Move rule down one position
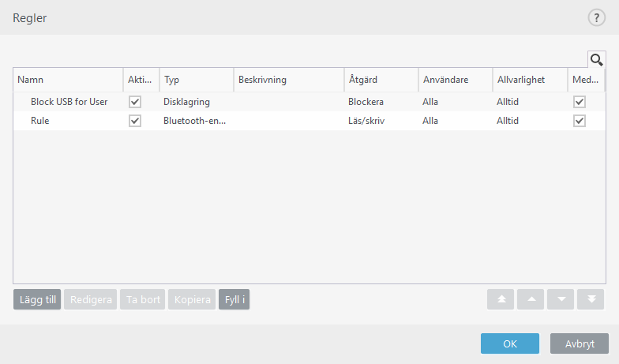 tap(561, 300)
